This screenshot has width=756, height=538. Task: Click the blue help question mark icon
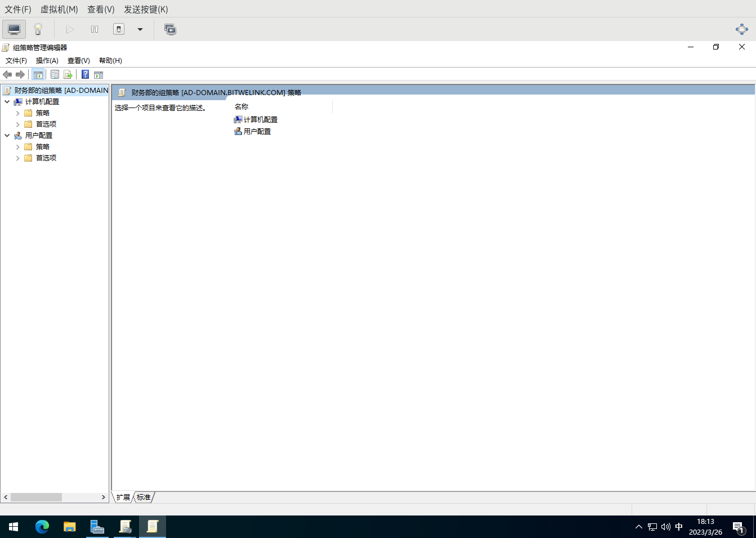[x=85, y=75]
